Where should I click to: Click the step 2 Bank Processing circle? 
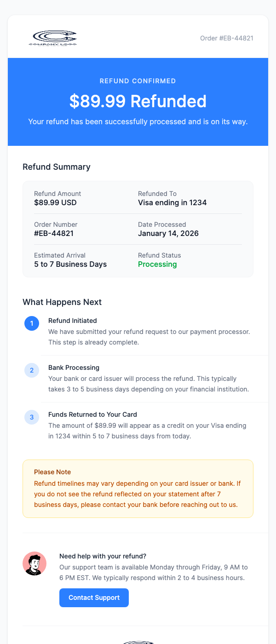point(32,370)
